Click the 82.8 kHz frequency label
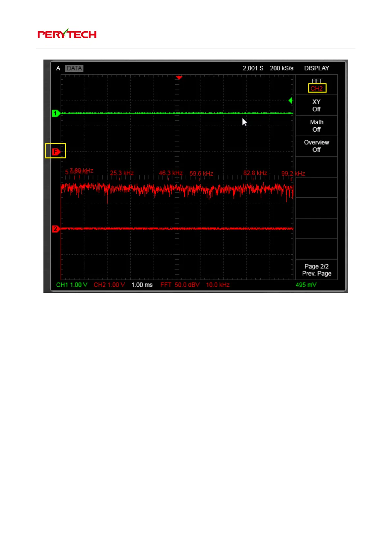 point(255,173)
